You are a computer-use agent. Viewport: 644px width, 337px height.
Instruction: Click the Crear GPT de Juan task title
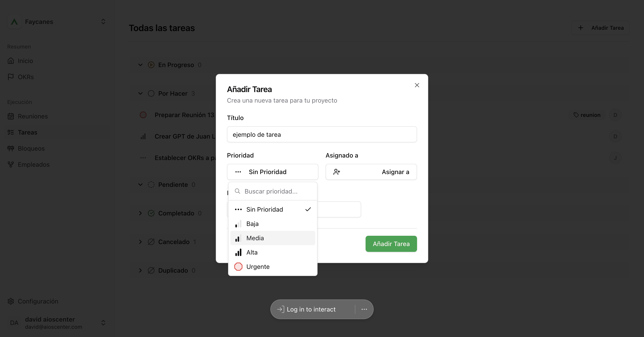[x=185, y=136]
